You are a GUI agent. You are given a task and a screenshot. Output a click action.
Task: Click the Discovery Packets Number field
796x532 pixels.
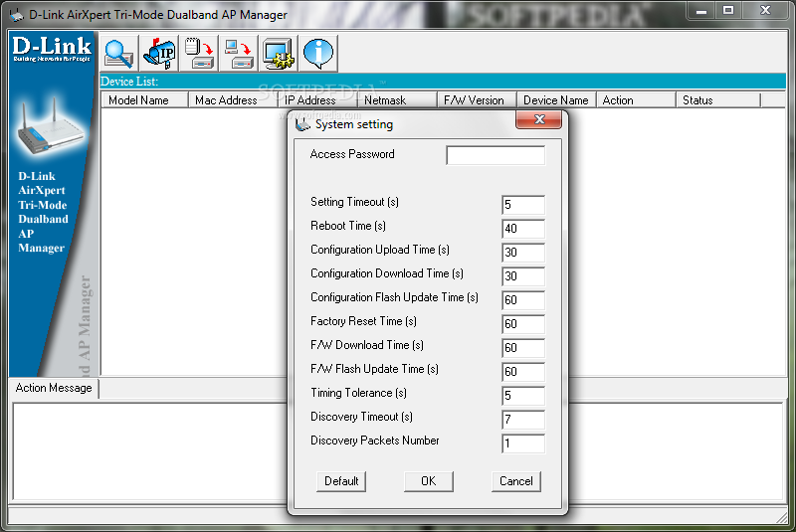523,443
